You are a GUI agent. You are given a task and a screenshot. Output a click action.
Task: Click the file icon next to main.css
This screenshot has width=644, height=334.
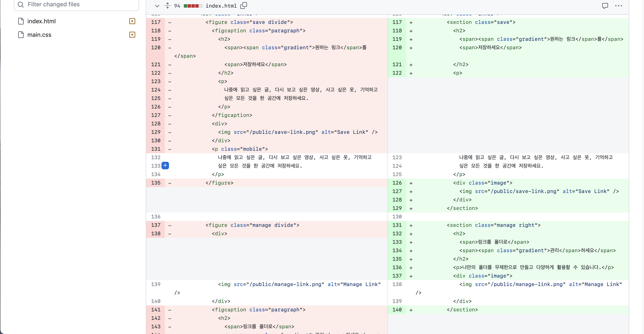(x=21, y=35)
